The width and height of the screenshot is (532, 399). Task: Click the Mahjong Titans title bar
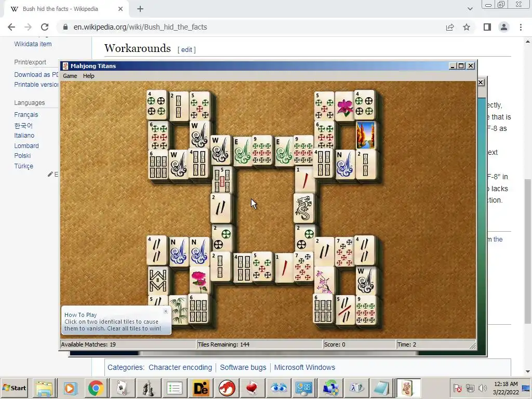[255, 66]
